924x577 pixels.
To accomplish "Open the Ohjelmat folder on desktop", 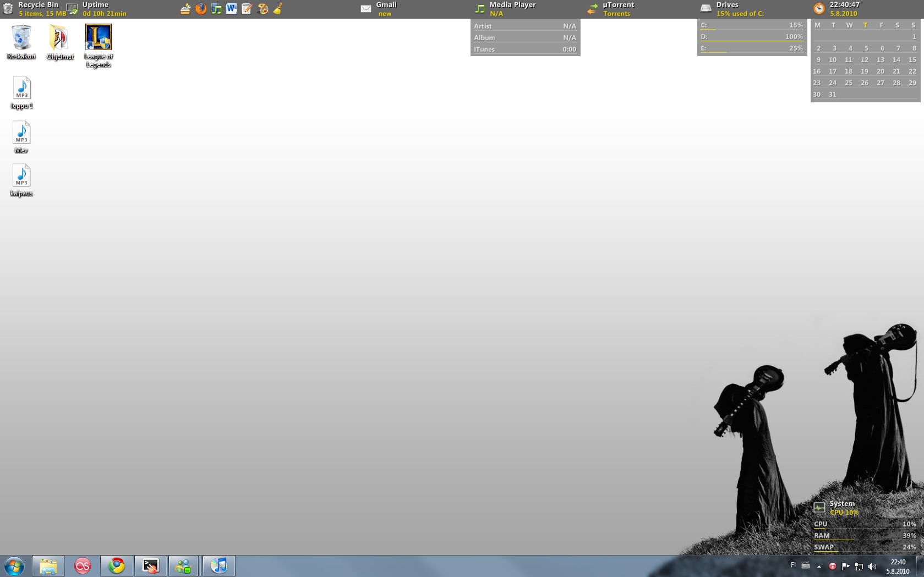I will point(59,38).
